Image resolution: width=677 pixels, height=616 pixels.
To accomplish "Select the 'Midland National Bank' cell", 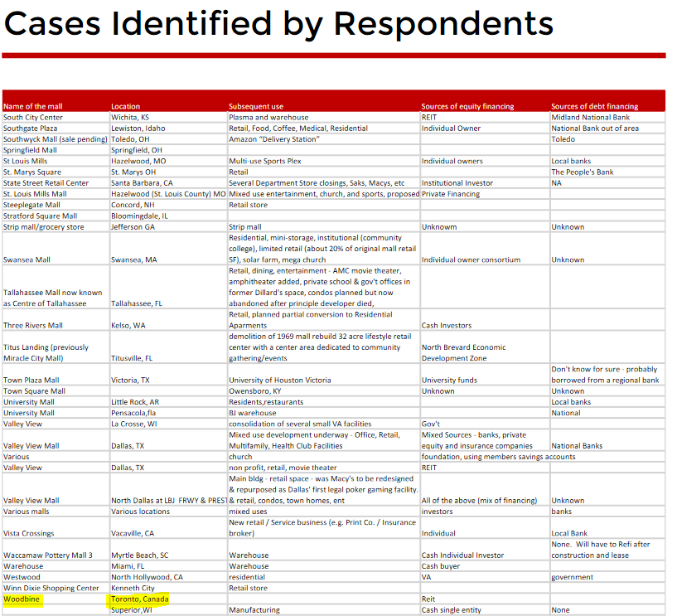I will point(590,118).
